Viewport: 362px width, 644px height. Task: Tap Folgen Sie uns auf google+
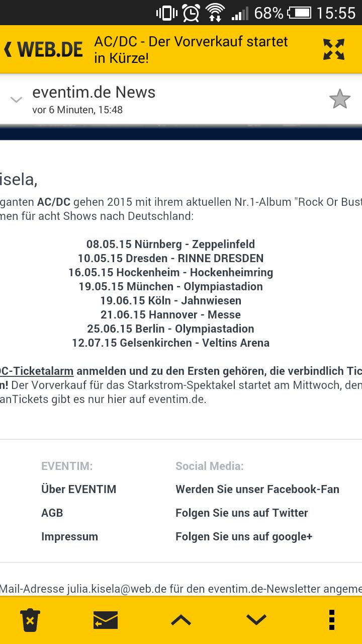pos(244,536)
